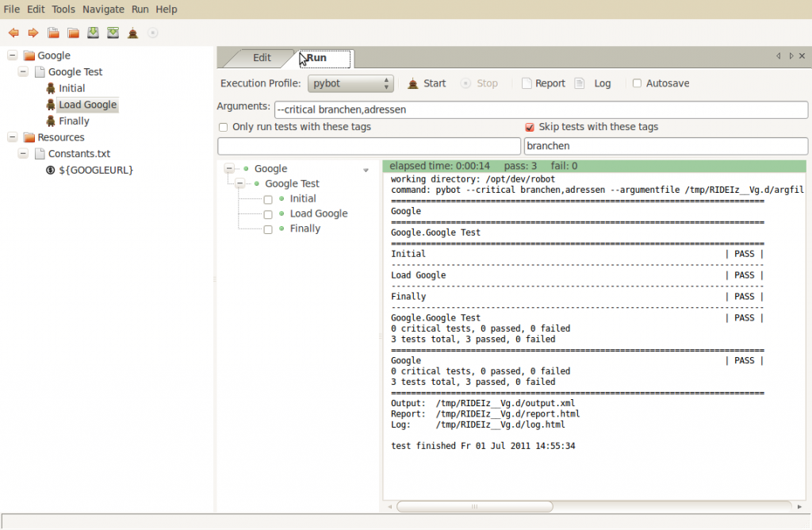This screenshot has height=530, width=812.
Task: Tick the Load Google test checkbox
Action: tap(268, 214)
